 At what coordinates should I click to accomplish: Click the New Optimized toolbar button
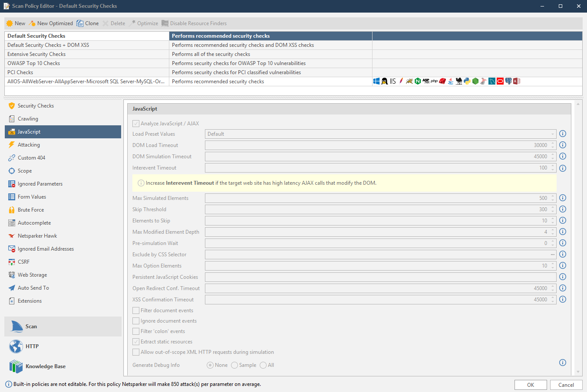[51, 23]
